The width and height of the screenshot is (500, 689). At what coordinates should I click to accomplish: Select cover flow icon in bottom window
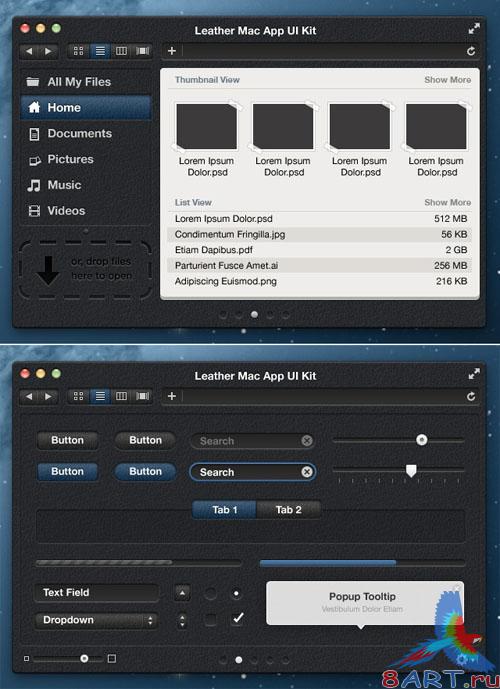pyautogui.click(x=142, y=396)
